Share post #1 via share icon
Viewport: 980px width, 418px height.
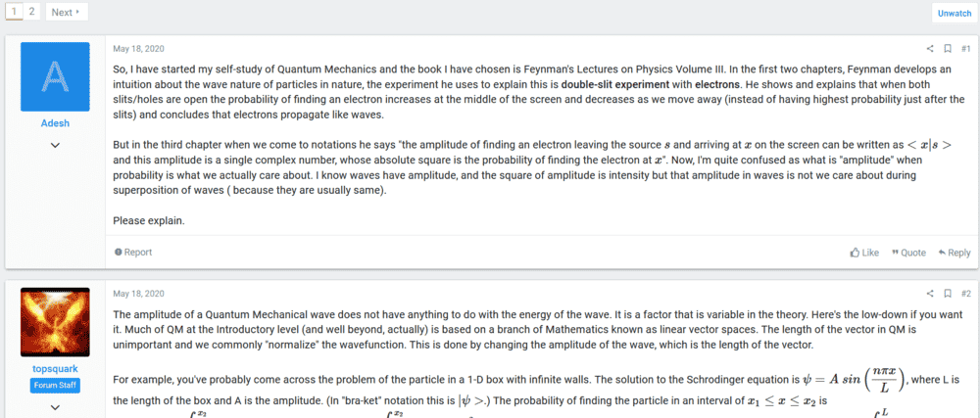[x=930, y=48]
